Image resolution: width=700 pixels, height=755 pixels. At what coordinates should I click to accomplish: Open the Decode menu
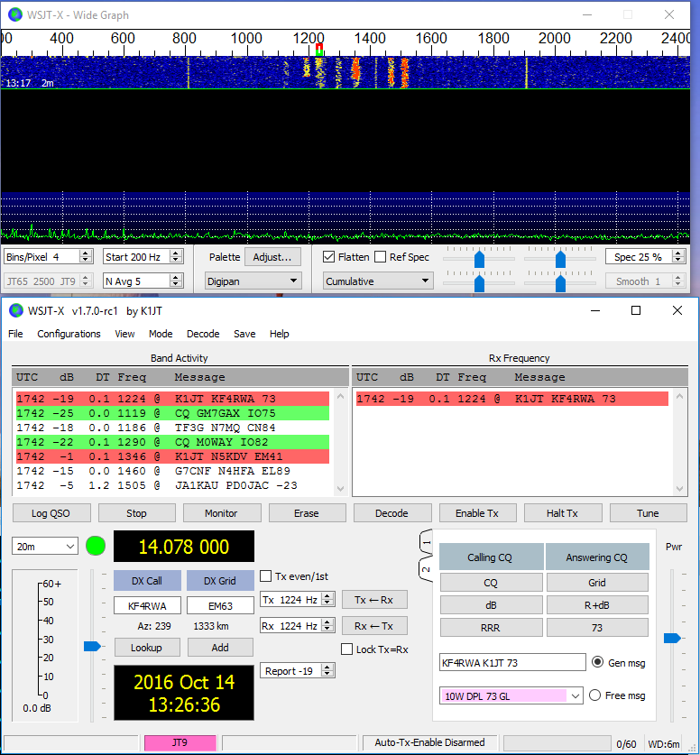tap(203, 334)
